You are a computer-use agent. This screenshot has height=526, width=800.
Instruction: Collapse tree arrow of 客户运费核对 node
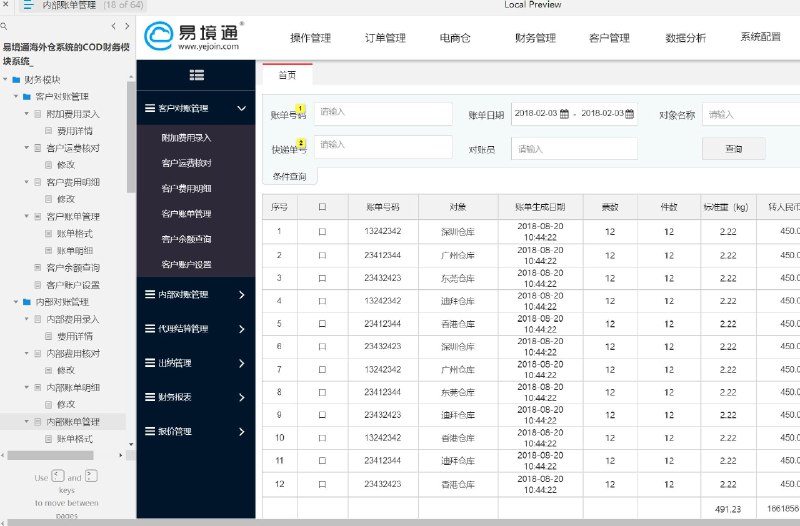click(27, 148)
